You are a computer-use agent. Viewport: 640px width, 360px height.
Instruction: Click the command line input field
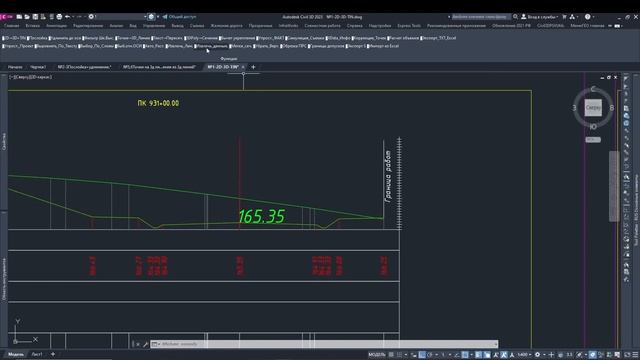click(324, 344)
